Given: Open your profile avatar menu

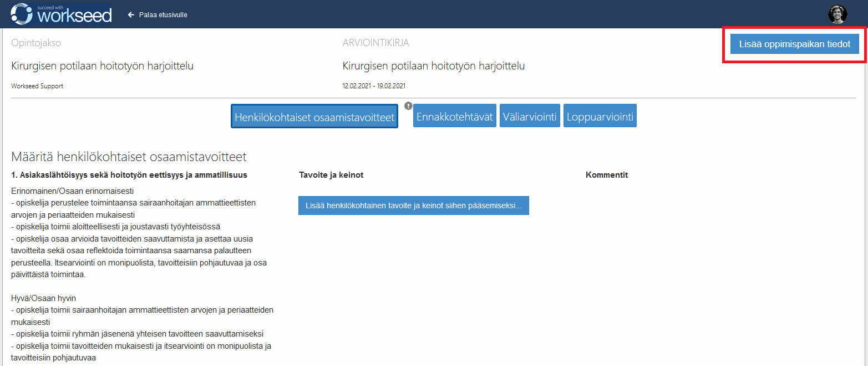Looking at the screenshot, I should [836, 13].
